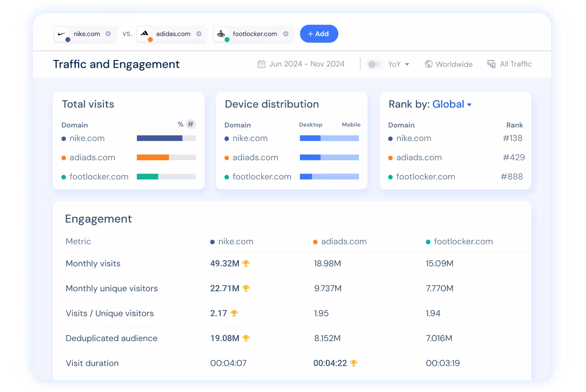Click the trophy icon next to 00:04:22

click(353, 363)
